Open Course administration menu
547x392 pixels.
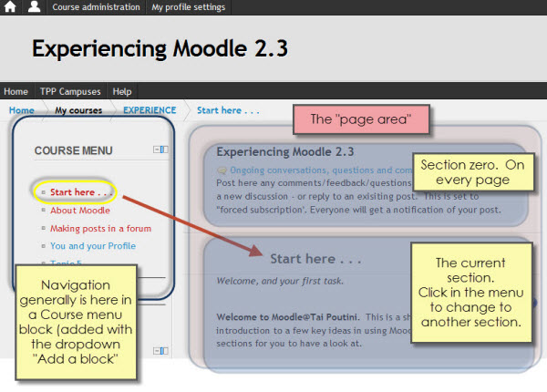96,7
